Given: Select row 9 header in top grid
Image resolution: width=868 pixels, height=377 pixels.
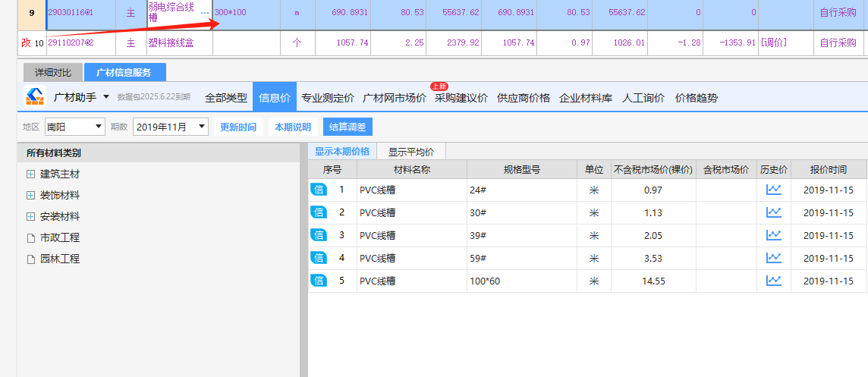Looking at the screenshot, I should 32,13.
